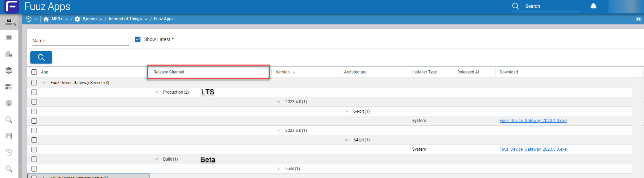
Task: Check the Fuuz Device Gateway Service row
Action: coord(34,83)
